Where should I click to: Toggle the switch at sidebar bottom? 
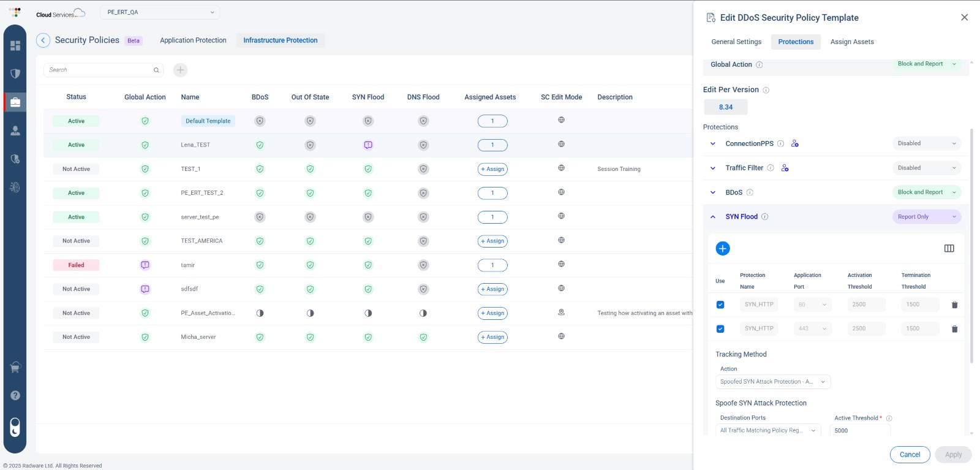[x=15, y=427]
